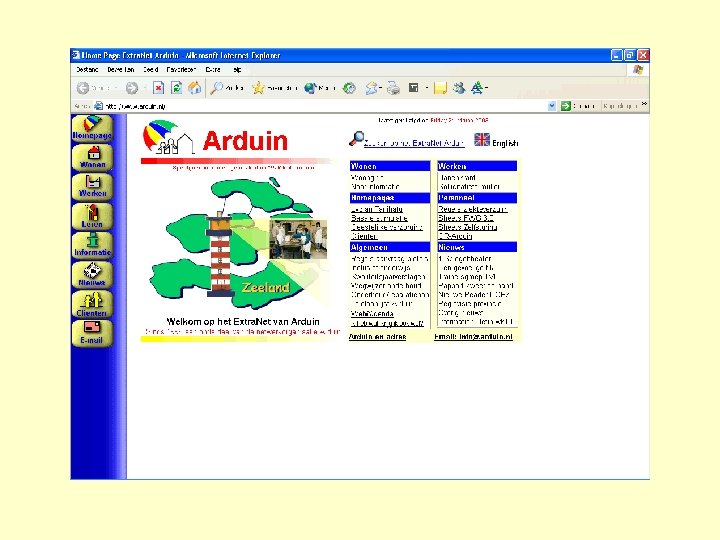
Task: Open Favorites star toolbar button
Action: (x=275, y=88)
